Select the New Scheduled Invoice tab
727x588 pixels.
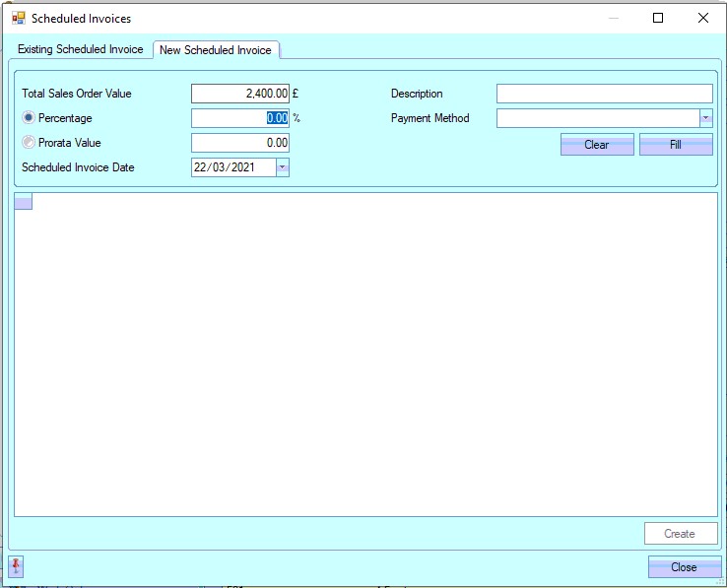(x=216, y=50)
